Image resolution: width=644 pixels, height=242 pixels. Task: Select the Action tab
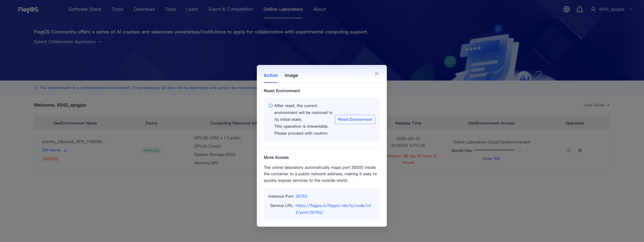271,75
